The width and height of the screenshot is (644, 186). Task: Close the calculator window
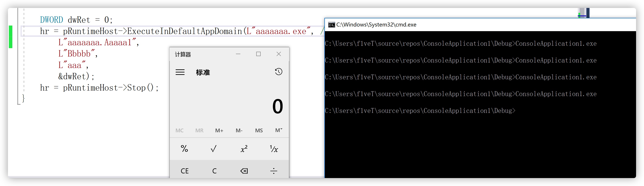[279, 54]
